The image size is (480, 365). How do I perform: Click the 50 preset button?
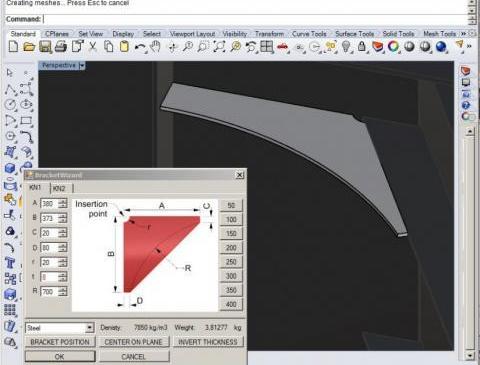tap(231, 205)
